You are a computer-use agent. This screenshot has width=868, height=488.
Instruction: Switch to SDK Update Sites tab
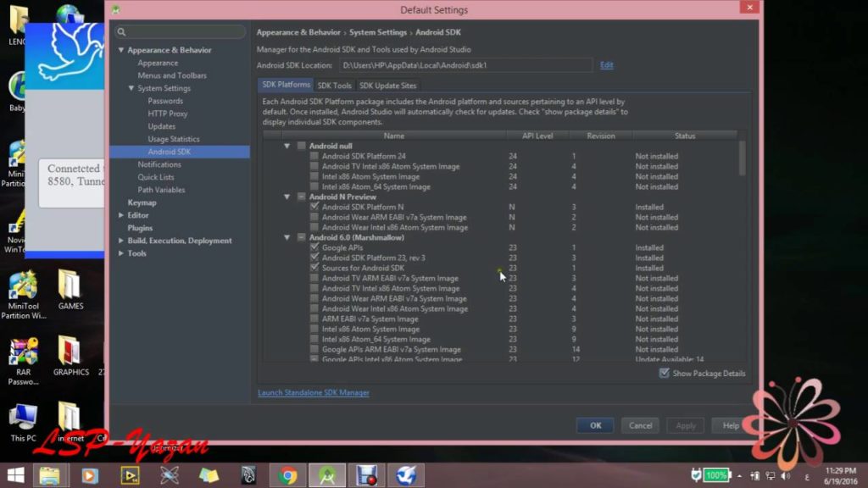(x=387, y=86)
